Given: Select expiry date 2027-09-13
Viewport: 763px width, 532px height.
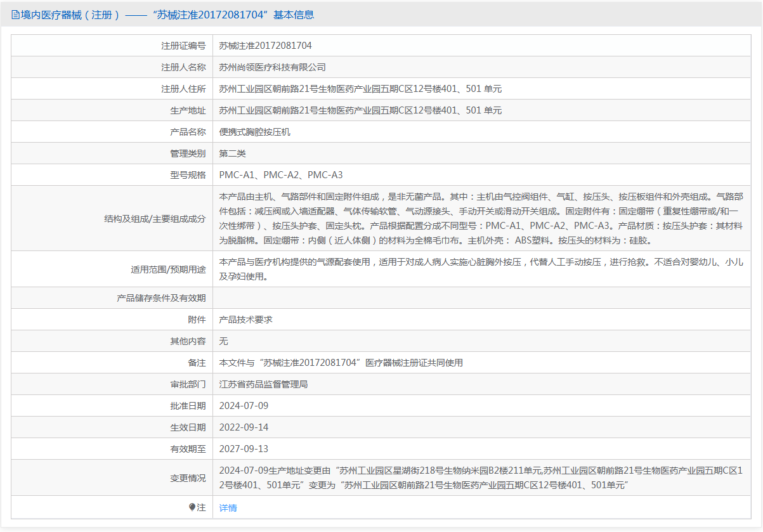Looking at the screenshot, I should point(244,449).
